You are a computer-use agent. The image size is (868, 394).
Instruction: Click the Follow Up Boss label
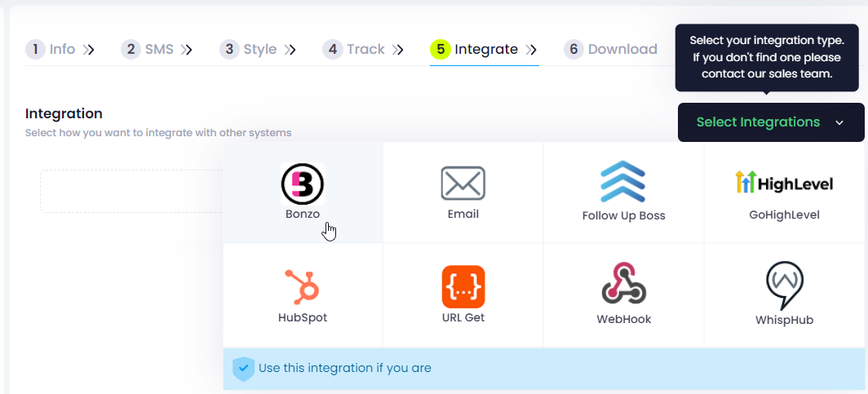coord(623,216)
